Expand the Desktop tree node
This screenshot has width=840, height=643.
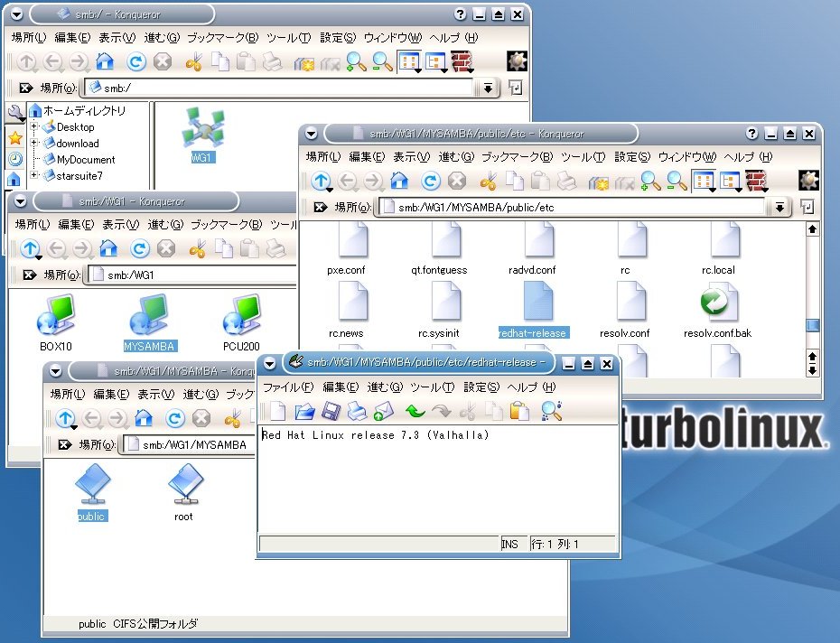pos(33,127)
